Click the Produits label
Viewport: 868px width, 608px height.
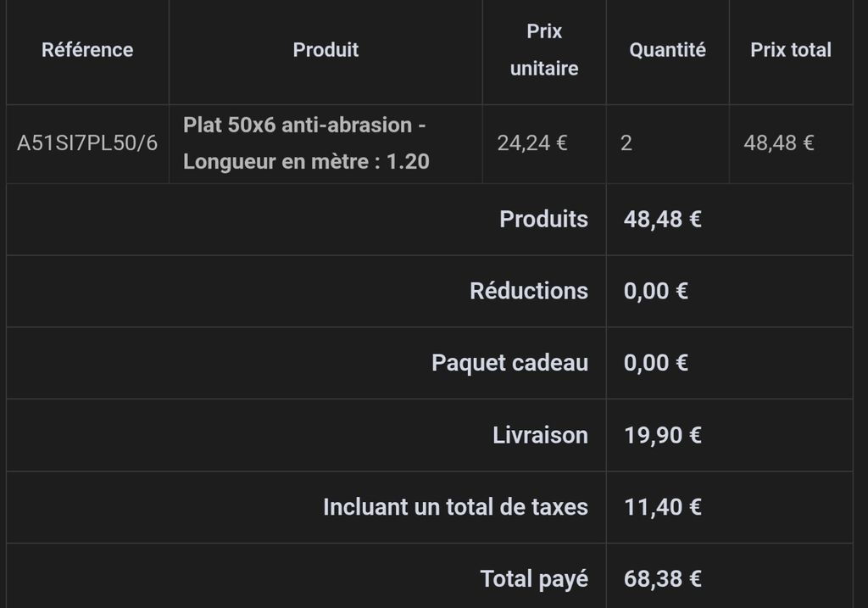(543, 219)
